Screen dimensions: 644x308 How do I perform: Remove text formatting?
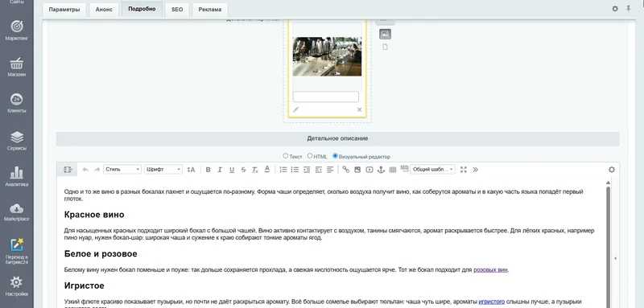click(254, 170)
